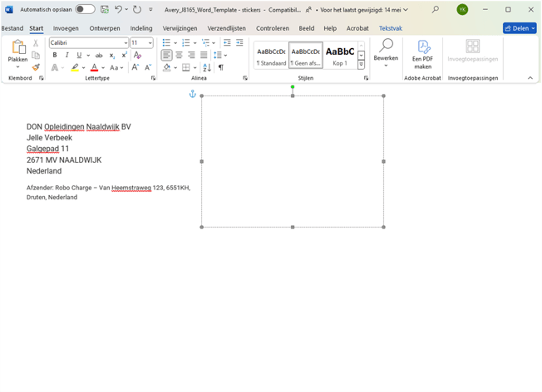This screenshot has height=392, width=542.
Task: Show paragraph marks with pilcrow icon
Action: click(220, 68)
